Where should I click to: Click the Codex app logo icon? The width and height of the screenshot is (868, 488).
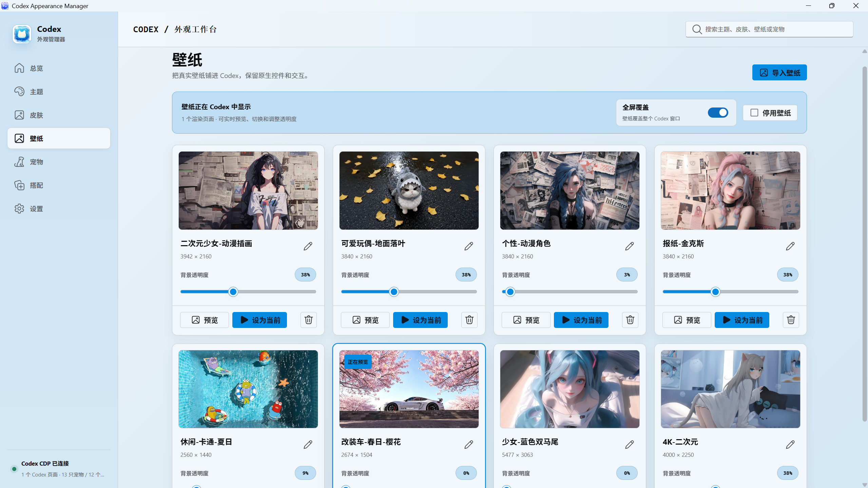coord(22,34)
